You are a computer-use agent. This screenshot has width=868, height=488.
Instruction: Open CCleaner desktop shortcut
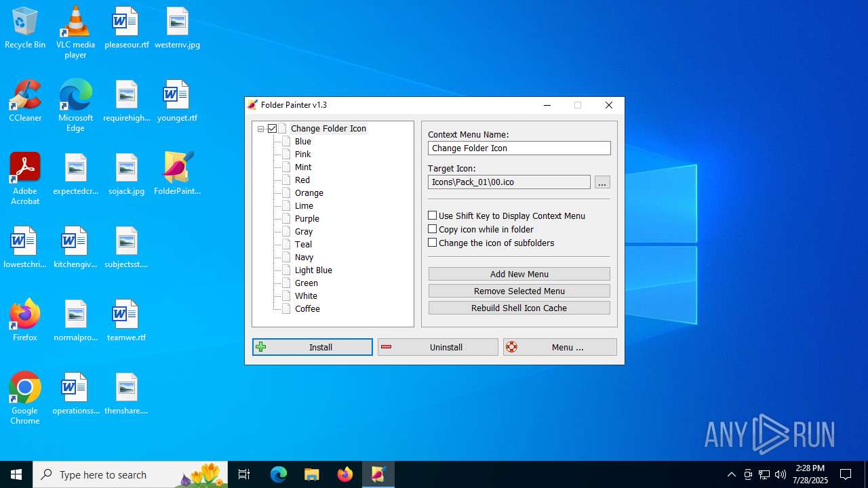pyautogui.click(x=25, y=102)
